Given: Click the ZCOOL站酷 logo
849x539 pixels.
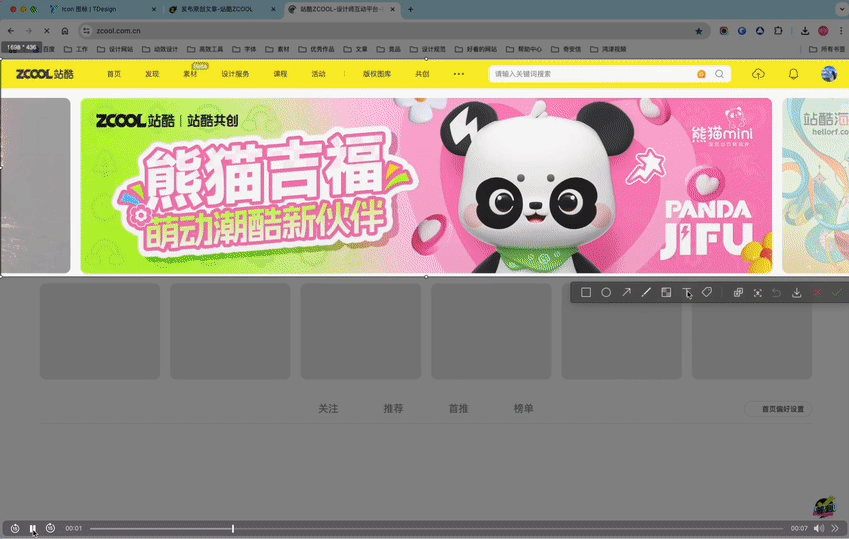Looking at the screenshot, I should [44, 74].
